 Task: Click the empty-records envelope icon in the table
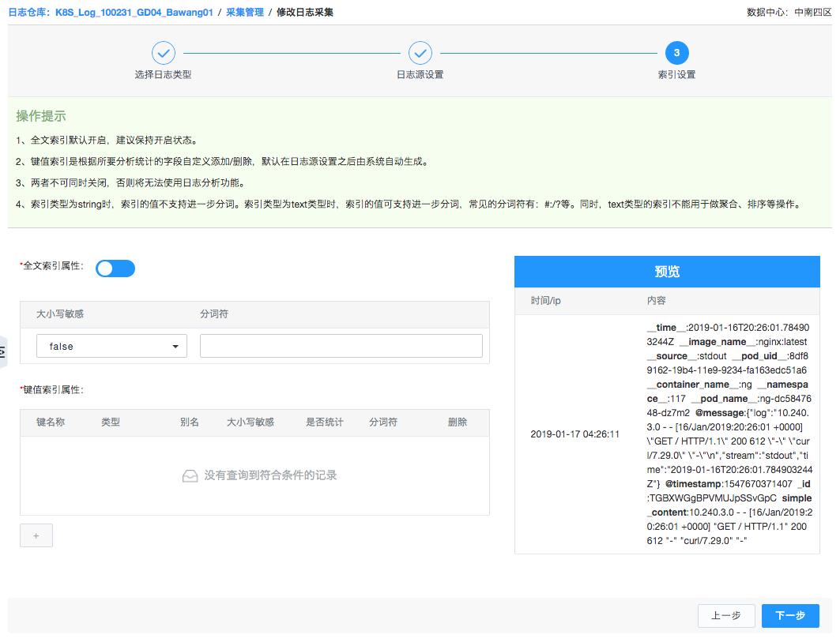pos(190,475)
